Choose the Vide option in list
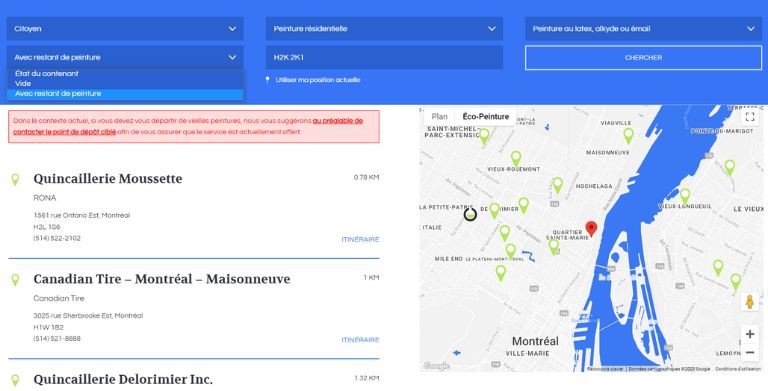Screen dimensions: 768x391 [125, 83]
